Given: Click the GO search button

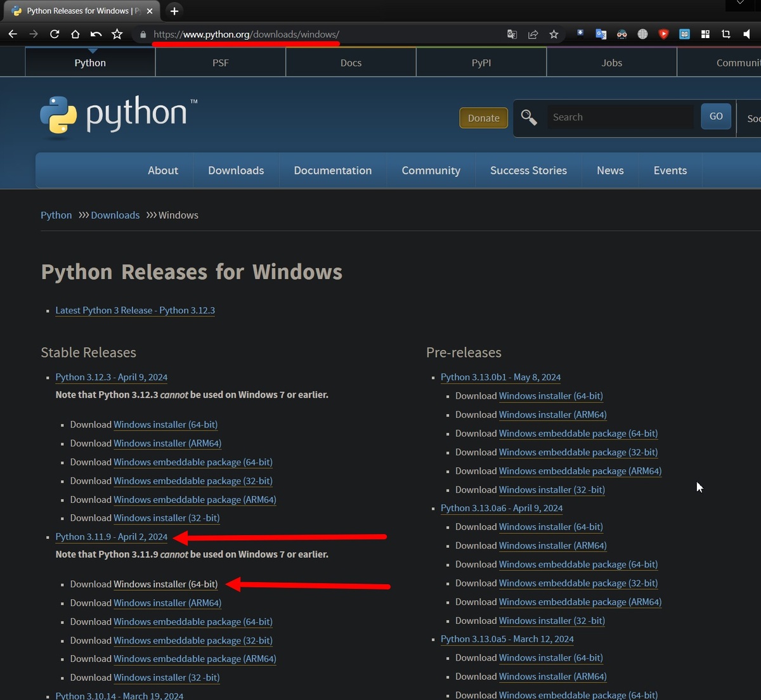Looking at the screenshot, I should coord(716,117).
